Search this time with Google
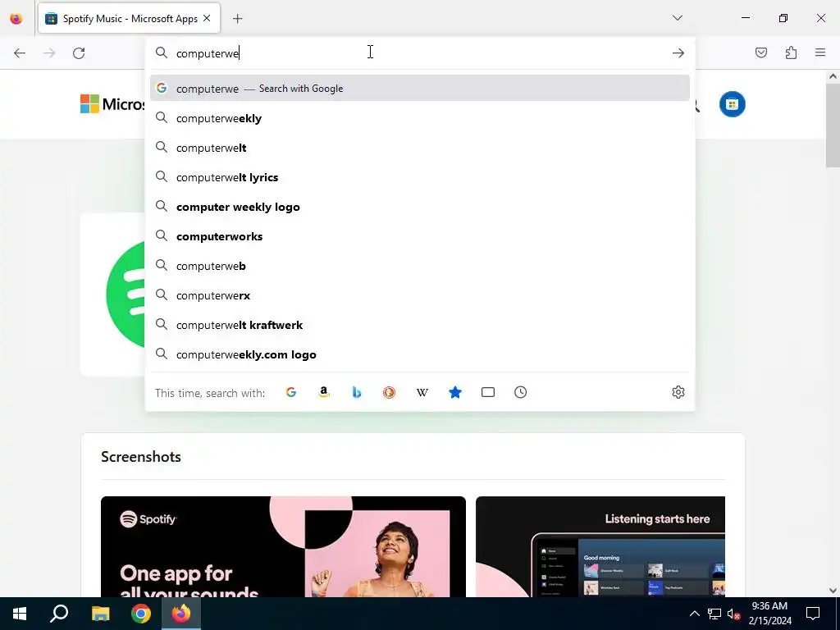This screenshot has height=630, width=840. tap(291, 392)
